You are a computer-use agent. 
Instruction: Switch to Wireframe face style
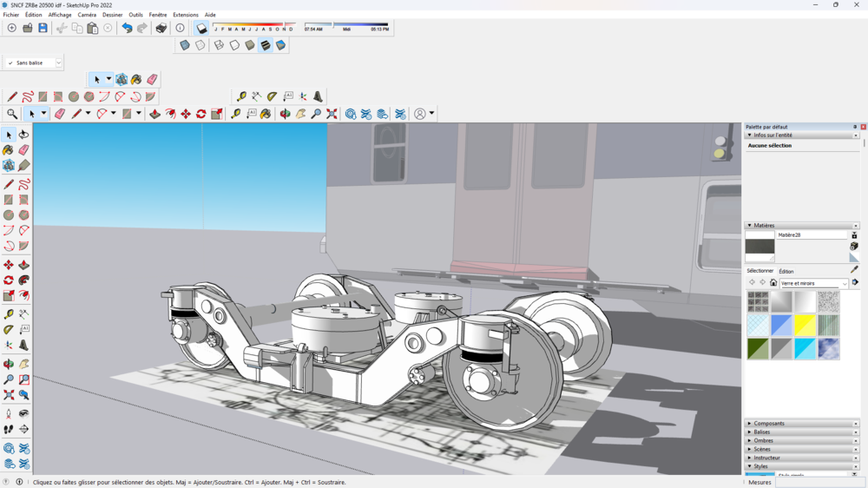click(x=220, y=45)
